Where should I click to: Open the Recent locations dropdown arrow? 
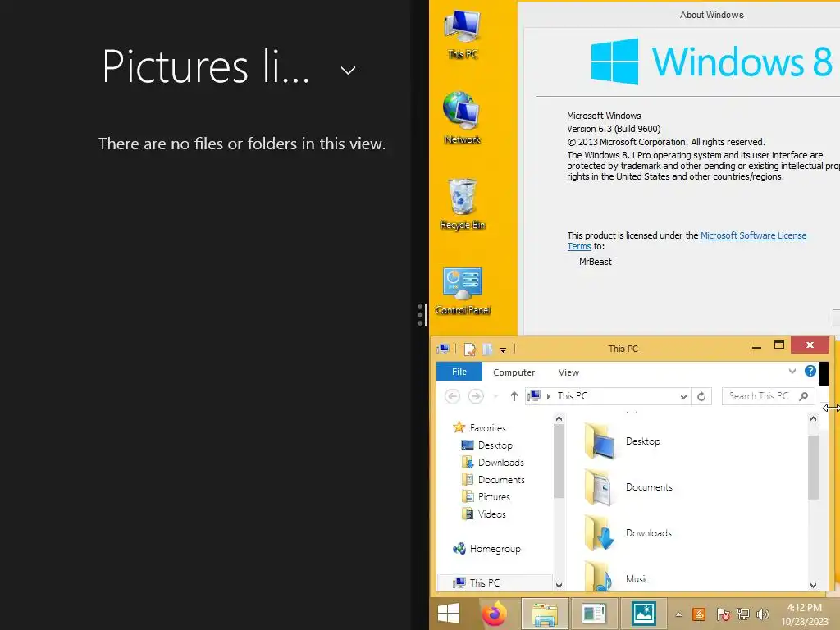495,396
